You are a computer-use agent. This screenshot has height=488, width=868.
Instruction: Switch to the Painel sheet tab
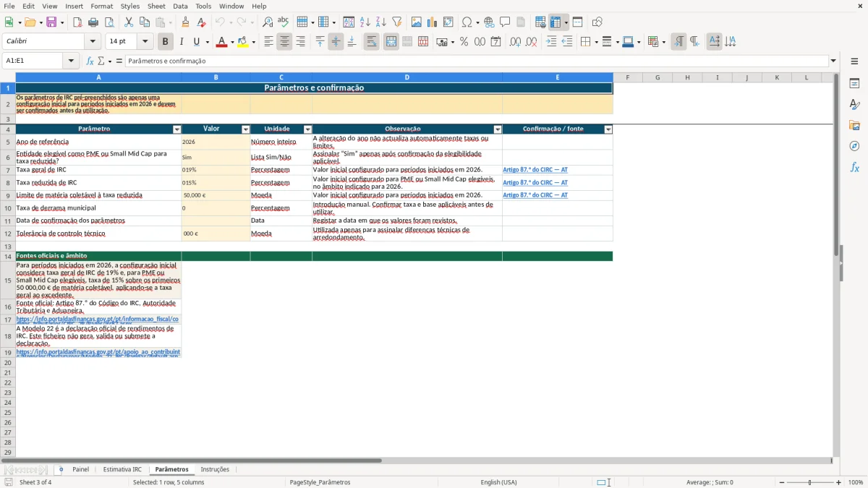pyautogui.click(x=80, y=469)
